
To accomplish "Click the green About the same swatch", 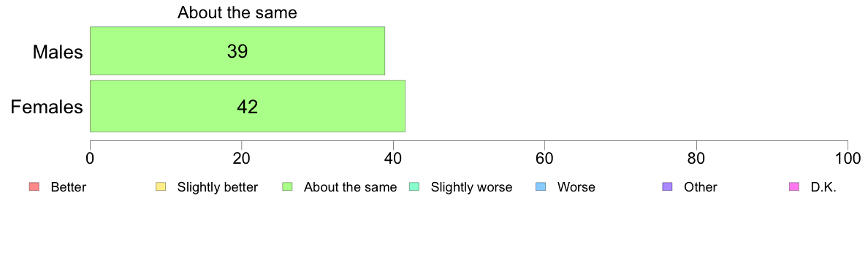I will coord(287,187).
